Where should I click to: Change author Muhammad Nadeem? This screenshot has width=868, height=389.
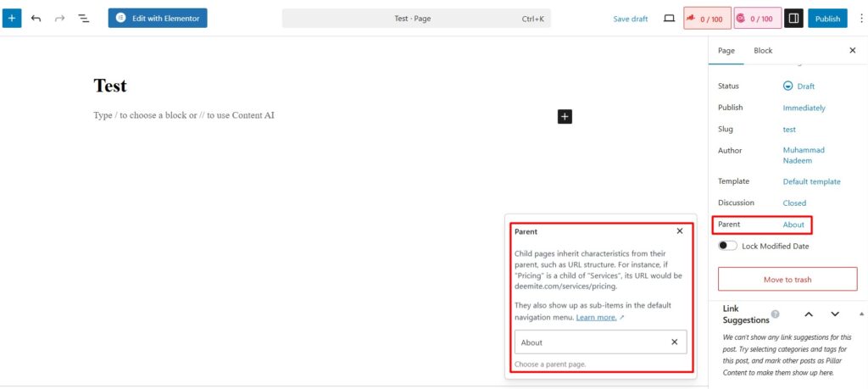click(x=804, y=155)
